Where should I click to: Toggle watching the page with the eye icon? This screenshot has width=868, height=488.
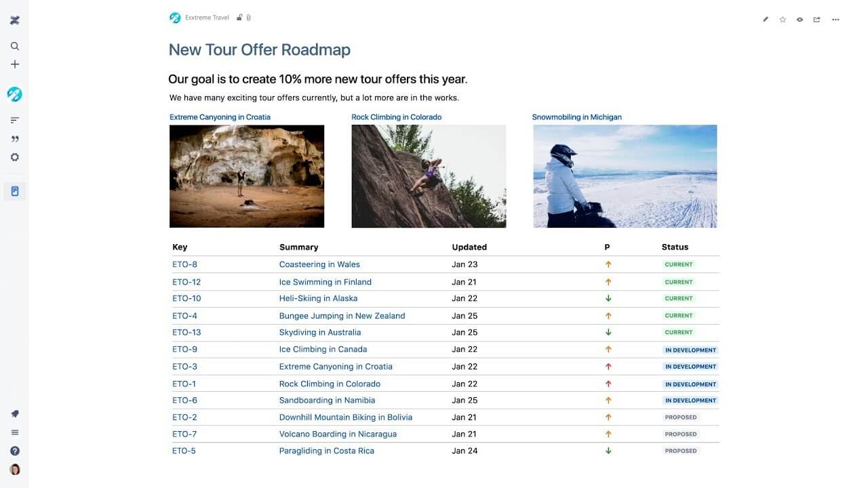800,20
